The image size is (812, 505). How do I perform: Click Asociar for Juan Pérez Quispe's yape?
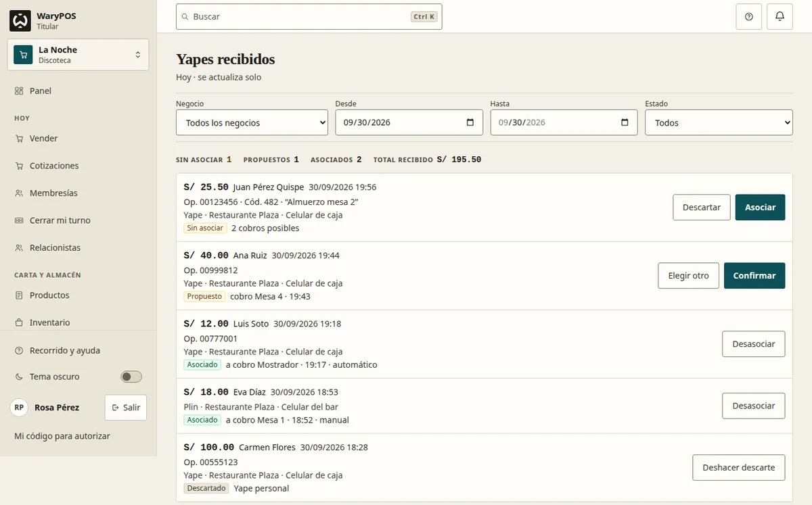760,208
